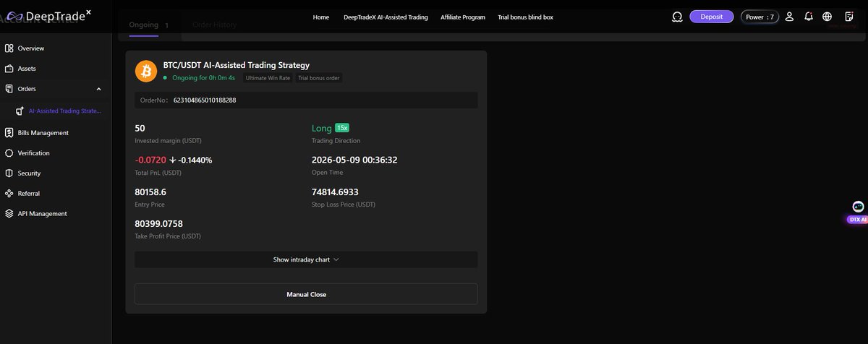Click the Bitcoin coin icon
The width and height of the screenshot is (868, 344).
146,71
